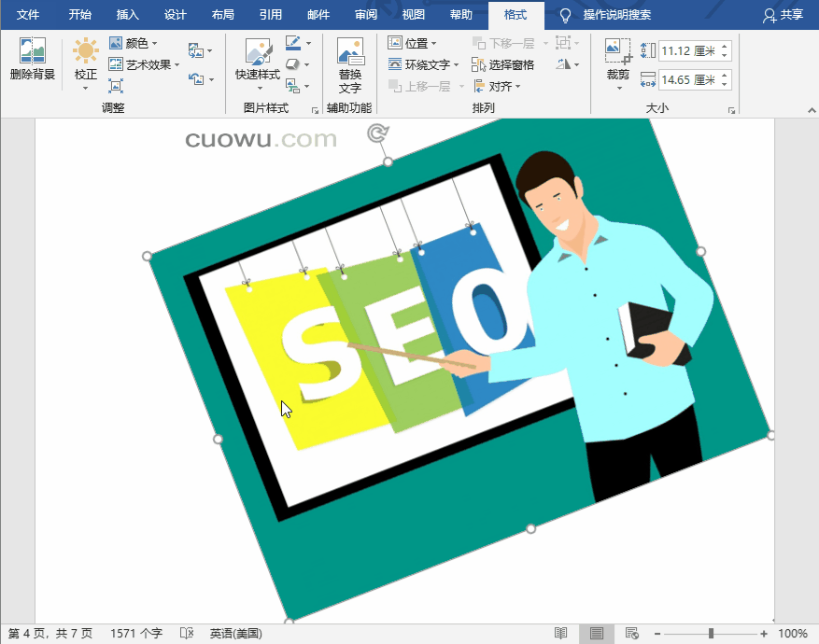Switch to the Design (设计) tab
819x644 pixels.
tap(175, 15)
